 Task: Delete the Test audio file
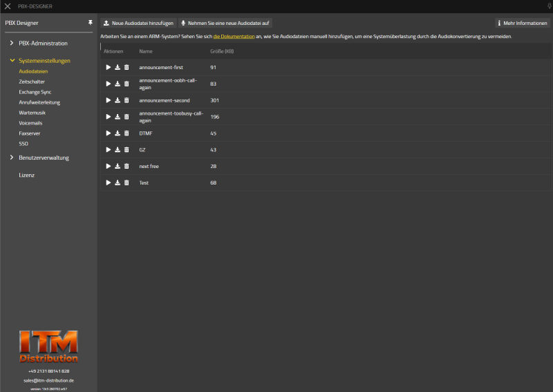click(x=126, y=183)
